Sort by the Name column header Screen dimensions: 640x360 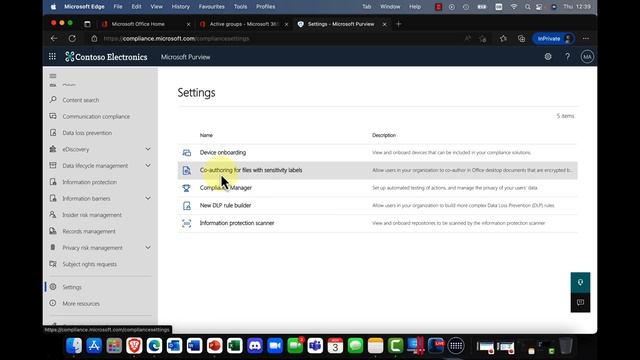click(x=206, y=135)
